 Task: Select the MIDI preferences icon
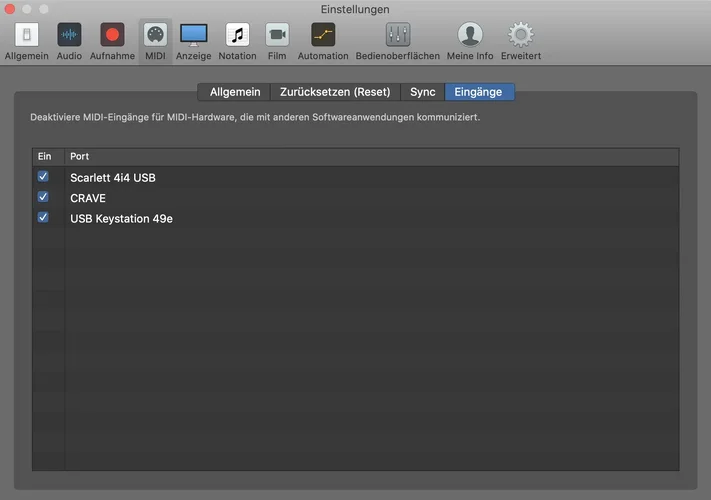(155, 41)
